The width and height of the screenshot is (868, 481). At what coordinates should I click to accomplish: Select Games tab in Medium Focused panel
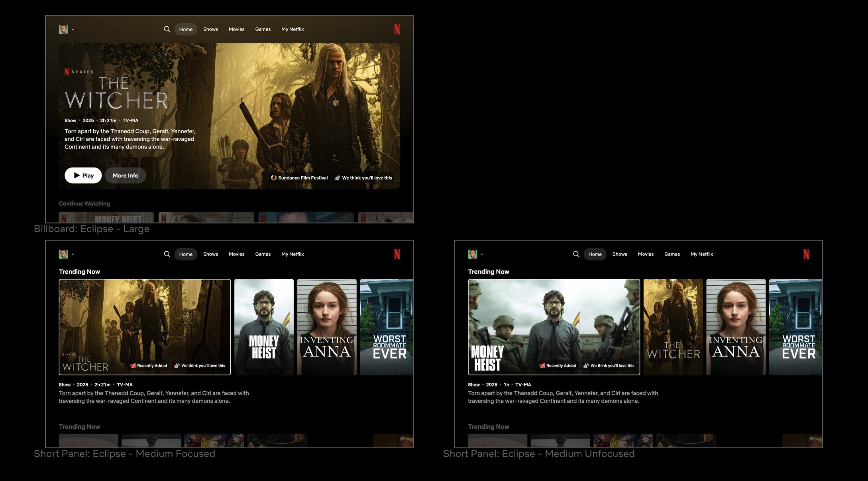[x=263, y=254]
